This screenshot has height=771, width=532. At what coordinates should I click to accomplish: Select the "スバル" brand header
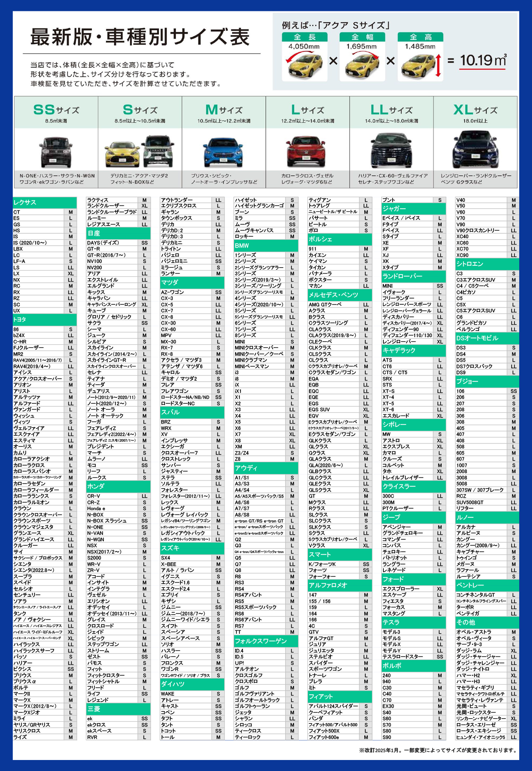point(192,412)
